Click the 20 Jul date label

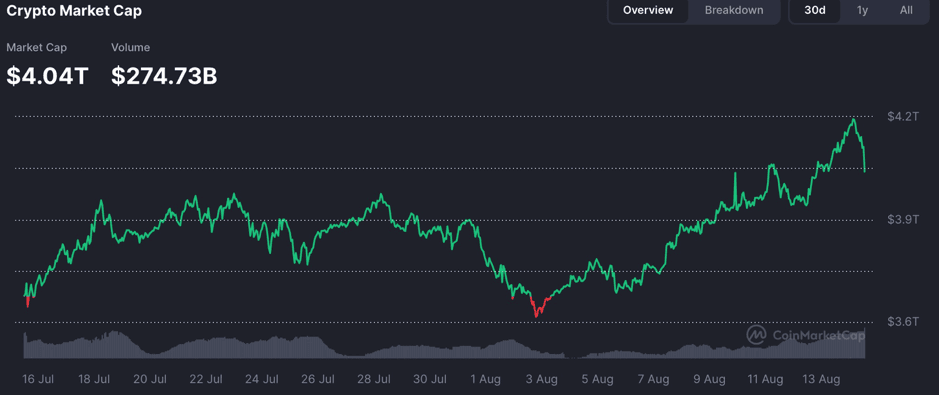pyautogui.click(x=150, y=379)
